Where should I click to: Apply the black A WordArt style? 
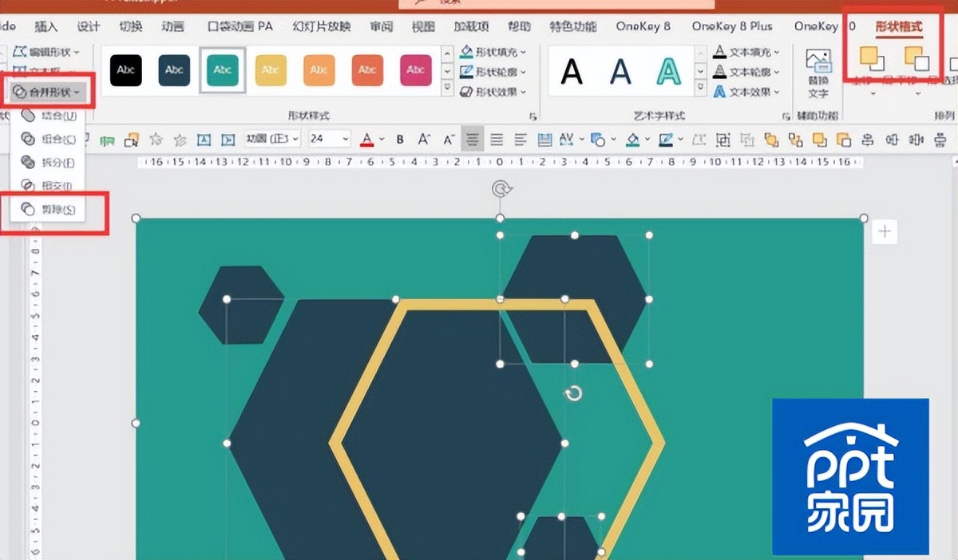(571, 72)
